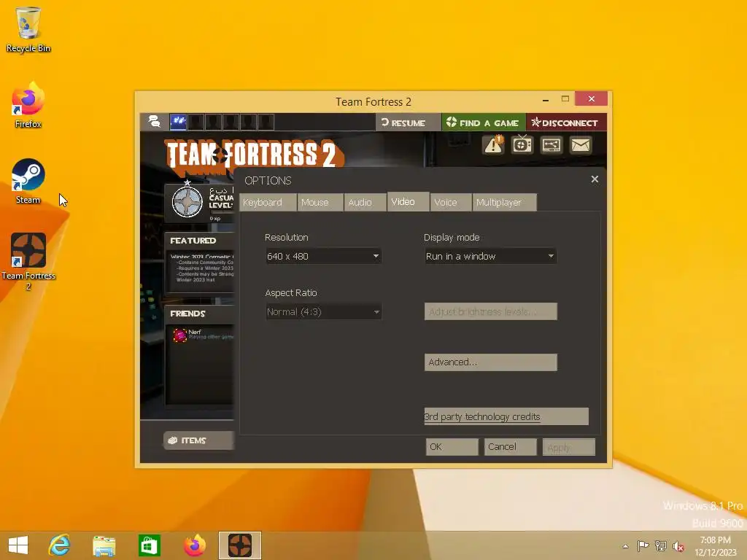Switch to the Mouse tab
747x560 pixels.
pyautogui.click(x=320, y=203)
